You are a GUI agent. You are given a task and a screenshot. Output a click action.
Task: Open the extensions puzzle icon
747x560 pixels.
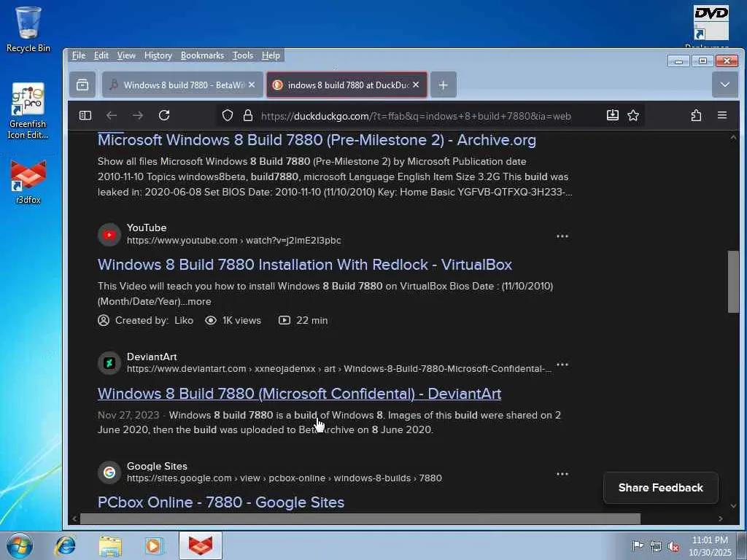[x=696, y=115]
